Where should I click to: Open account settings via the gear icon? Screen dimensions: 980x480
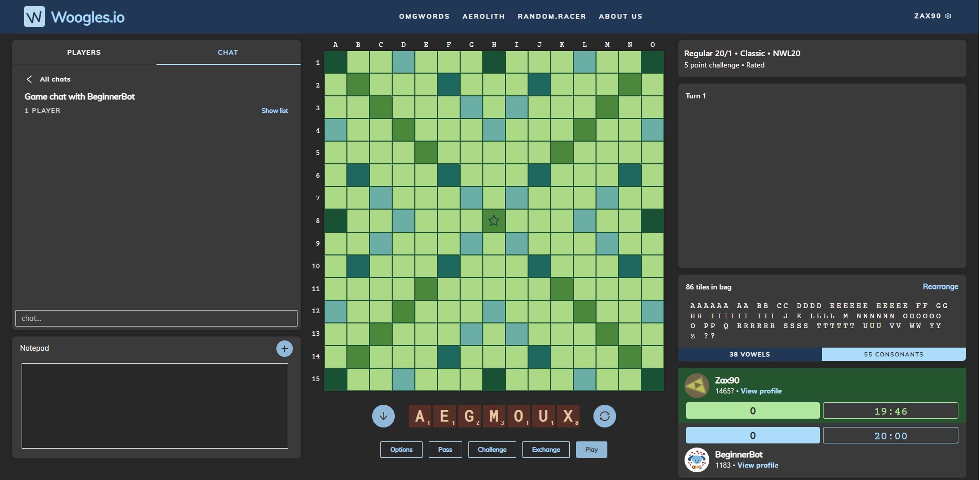pos(949,16)
